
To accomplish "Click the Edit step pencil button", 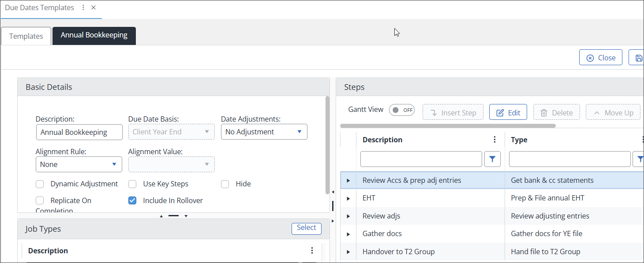I will pos(508,112).
